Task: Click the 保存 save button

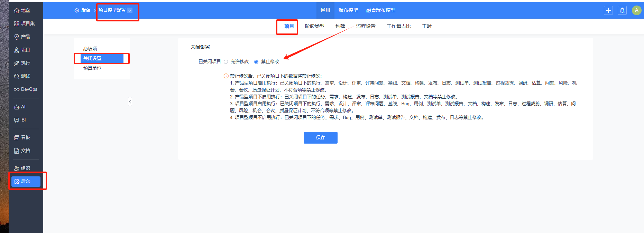Action: pyautogui.click(x=320, y=137)
